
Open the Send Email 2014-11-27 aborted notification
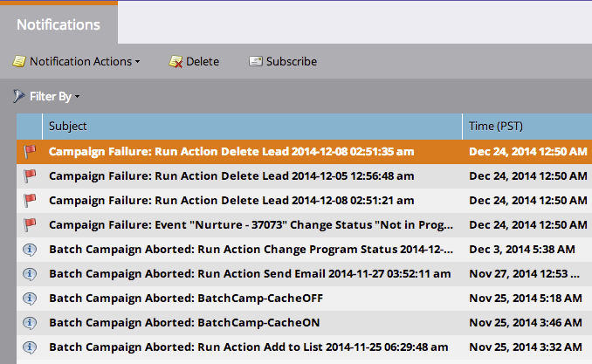tap(249, 273)
